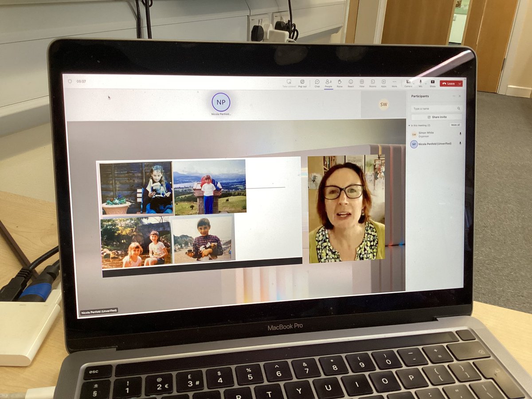
Task: Click the shield icon beside meeting timer
Action: point(70,81)
